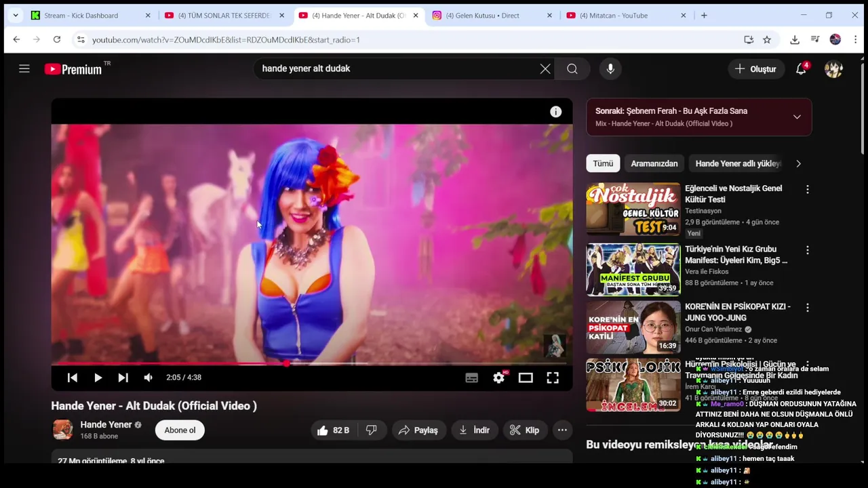Image resolution: width=868 pixels, height=488 pixels.
Task: Reload the current page
Action: (57, 40)
